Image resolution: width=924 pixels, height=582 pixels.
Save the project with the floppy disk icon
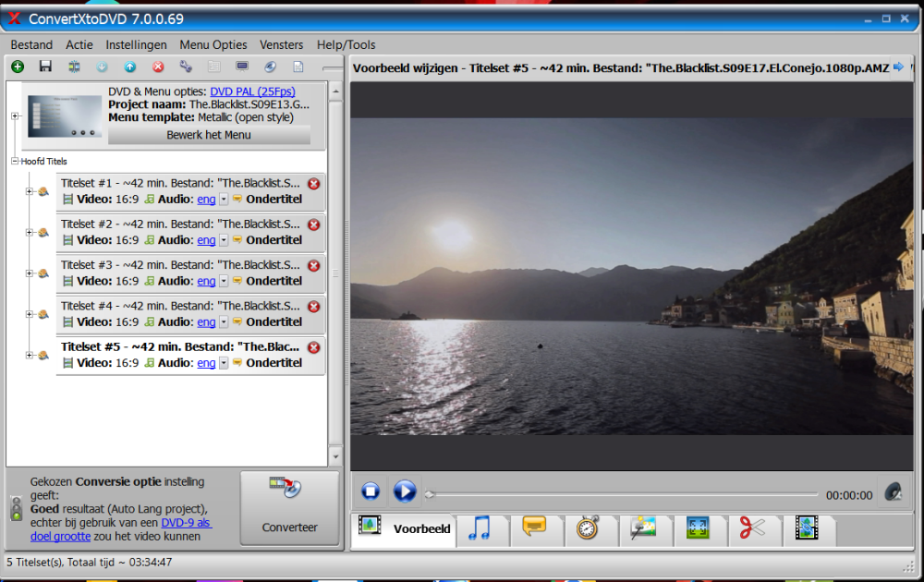point(45,67)
